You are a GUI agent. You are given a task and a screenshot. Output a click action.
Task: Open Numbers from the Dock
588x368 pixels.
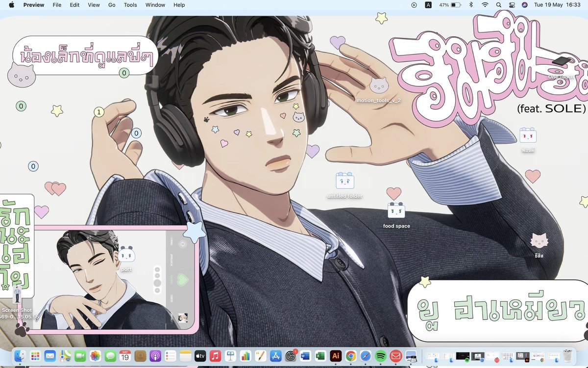[245, 356]
